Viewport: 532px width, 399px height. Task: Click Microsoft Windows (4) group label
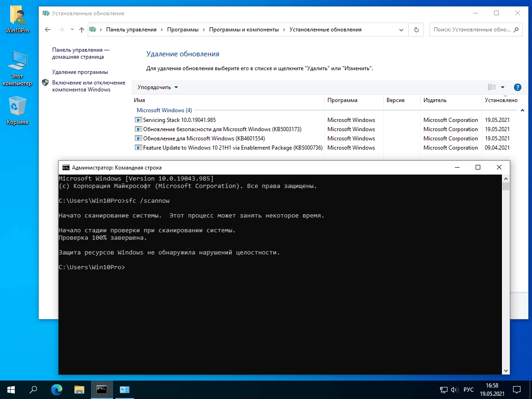point(164,110)
